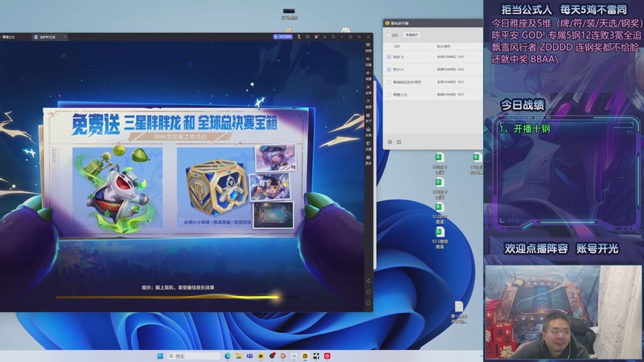Click the taskbar search box

(x=194, y=356)
